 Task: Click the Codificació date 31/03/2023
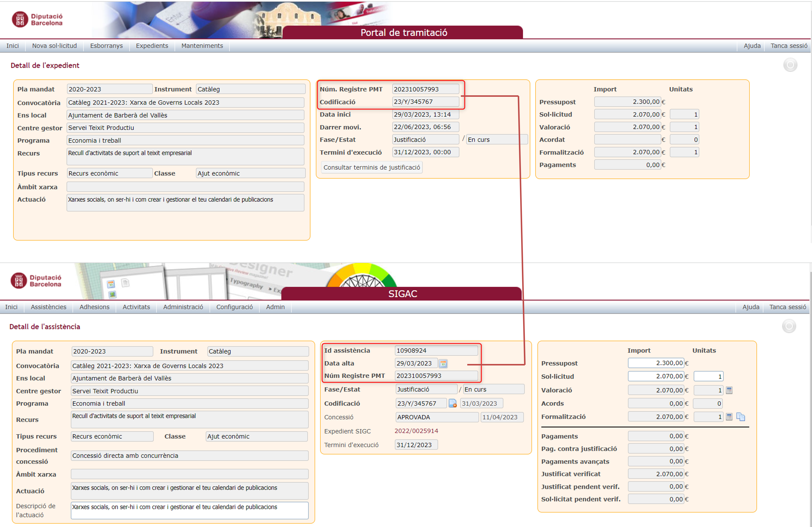[481, 403]
